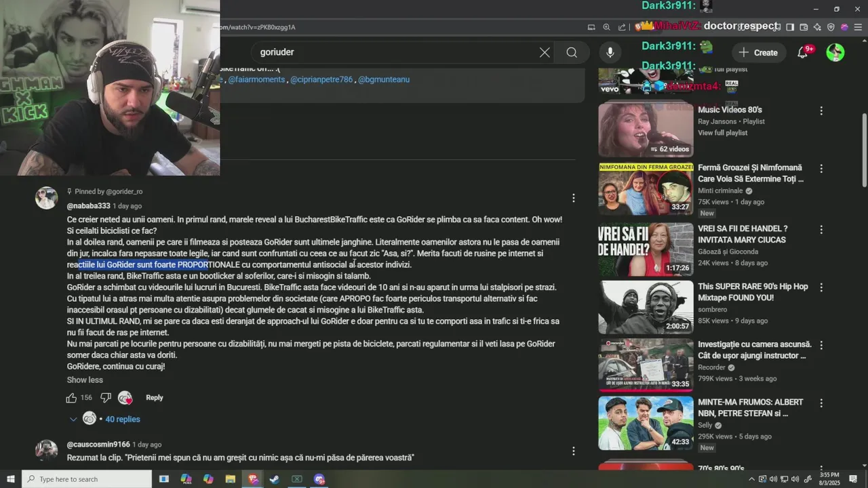The height and width of the screenshot is (488, 868).
Task: Open Brave VPN shield icon
Action: pyautogui.click(x=831, y=27)
